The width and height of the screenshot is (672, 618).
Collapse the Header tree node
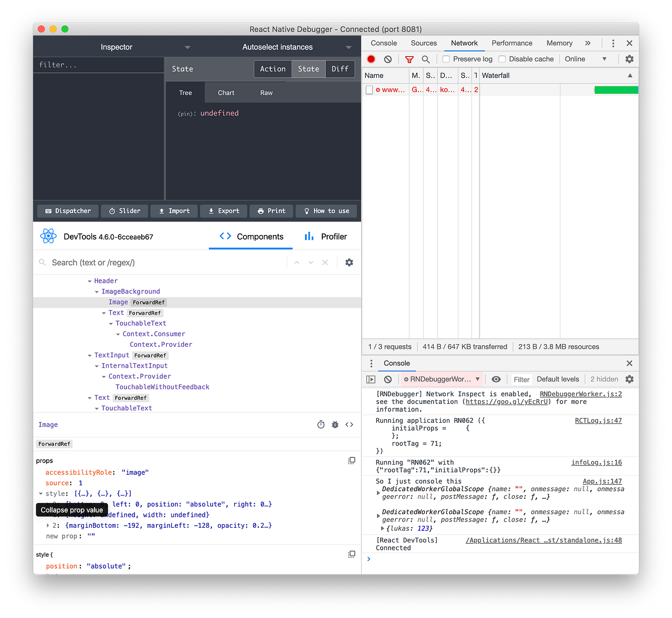click(x=90, y=281)
